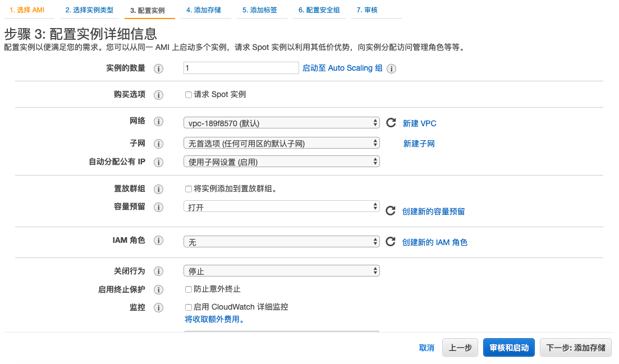This screenshot has height=364, width=619.
Task: Enable CloudWatch 详细监控 checkbox
Action: click(x=189, y=307)
